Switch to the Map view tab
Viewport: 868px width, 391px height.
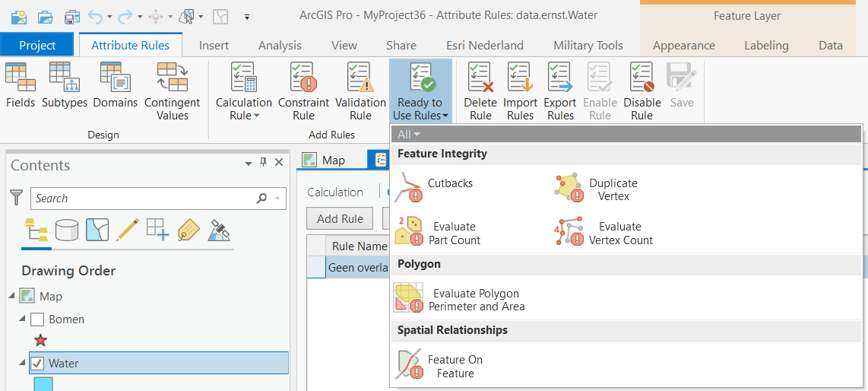[x=324, y=160]
